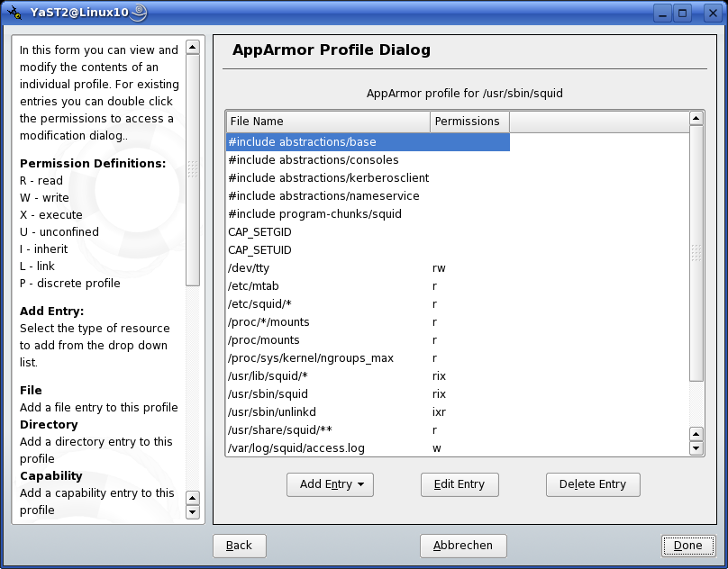Cancel the dialog with Abbrechen
The width and height of the screenshot is (728, 569).
click(x=463, y=545)
